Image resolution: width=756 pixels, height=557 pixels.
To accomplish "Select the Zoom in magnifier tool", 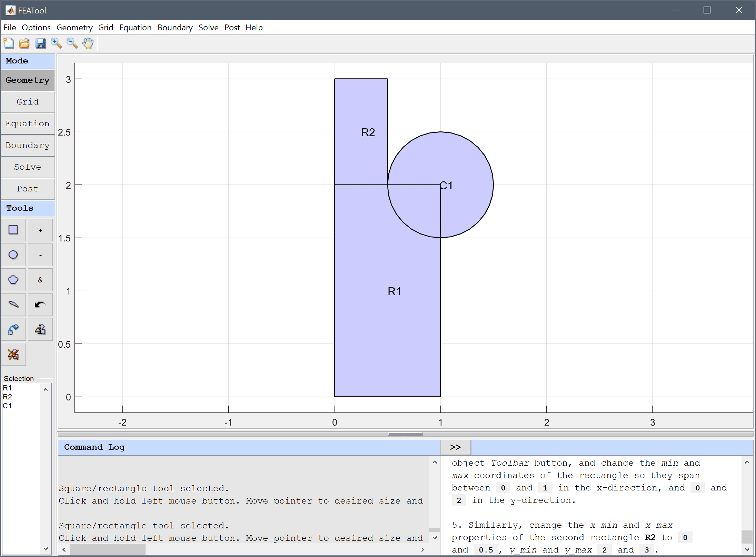I will [56, 43].
